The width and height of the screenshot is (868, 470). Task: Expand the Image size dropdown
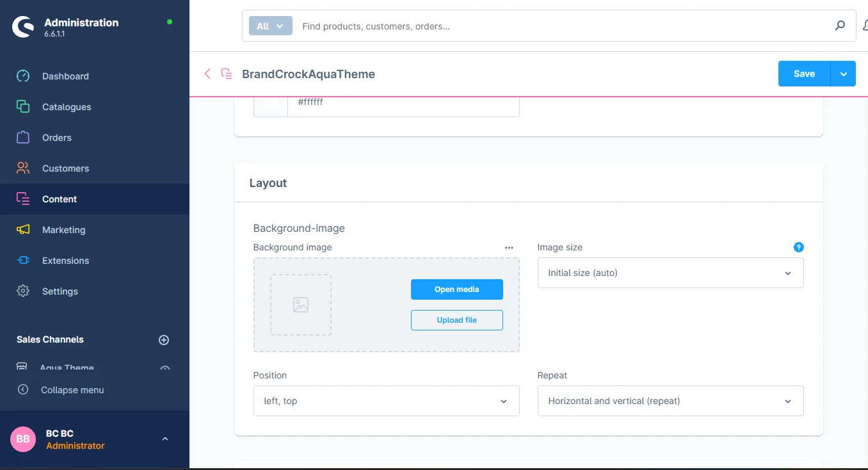670,273
